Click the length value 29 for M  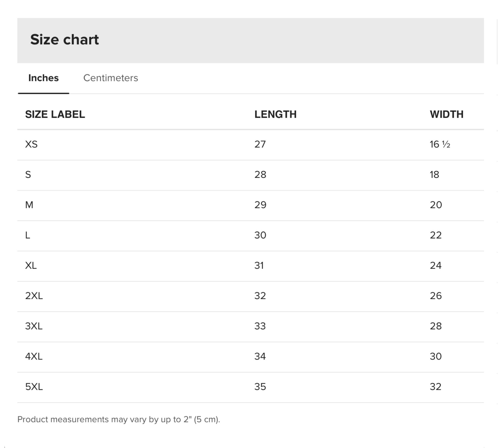point(260,205)
